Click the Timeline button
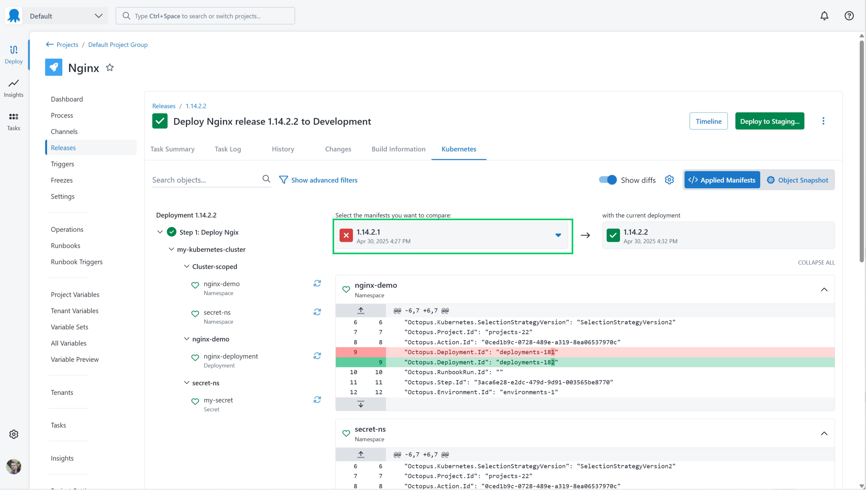 (708, 121)
